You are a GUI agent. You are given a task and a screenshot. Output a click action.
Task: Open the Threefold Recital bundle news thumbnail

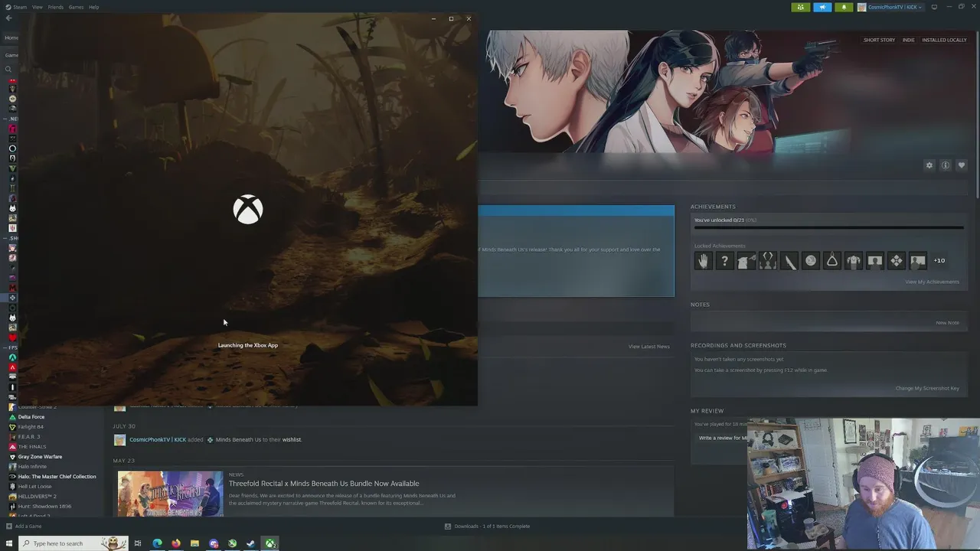[170, 494]
